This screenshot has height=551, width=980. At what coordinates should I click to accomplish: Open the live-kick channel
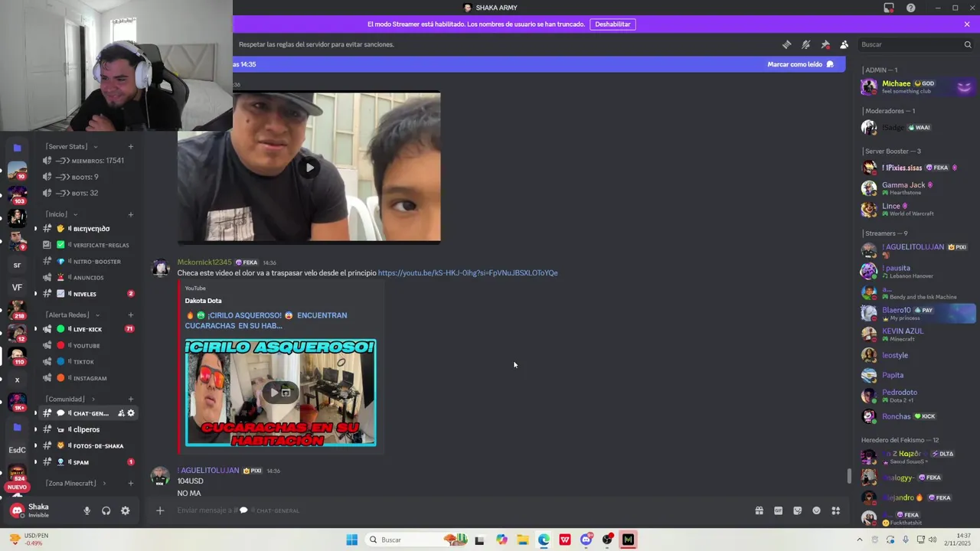click(87, 329)
